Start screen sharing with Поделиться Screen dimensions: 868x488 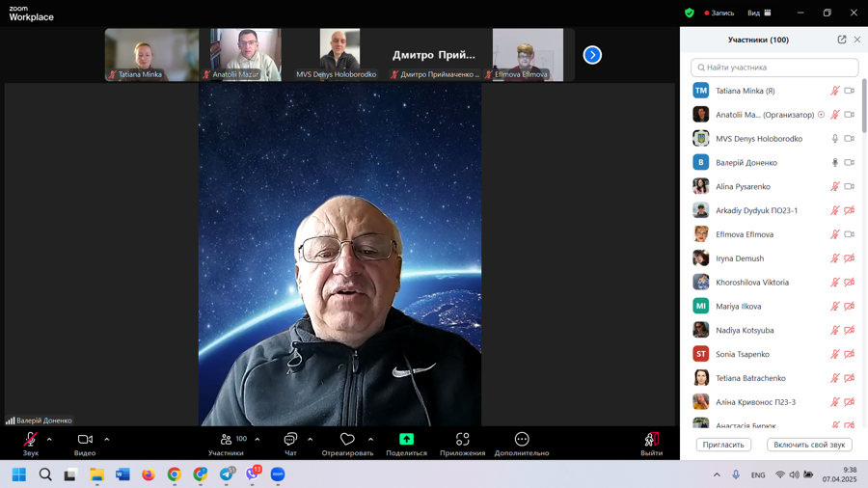[406, 444]
